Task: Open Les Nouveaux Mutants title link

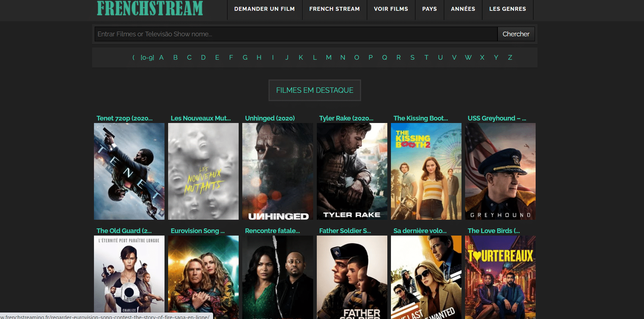Action: (201, 118)
